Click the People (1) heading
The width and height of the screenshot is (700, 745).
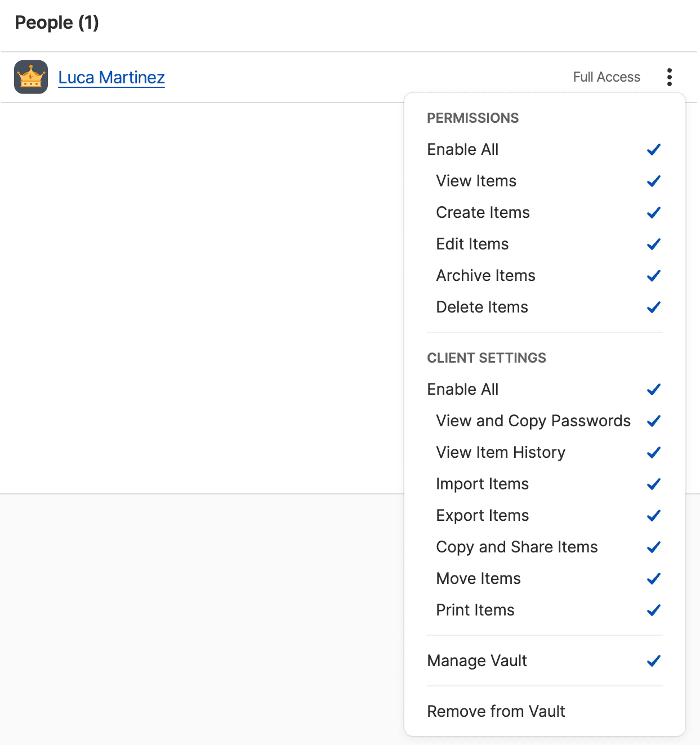pyautogui.click(x=57, y=23)
